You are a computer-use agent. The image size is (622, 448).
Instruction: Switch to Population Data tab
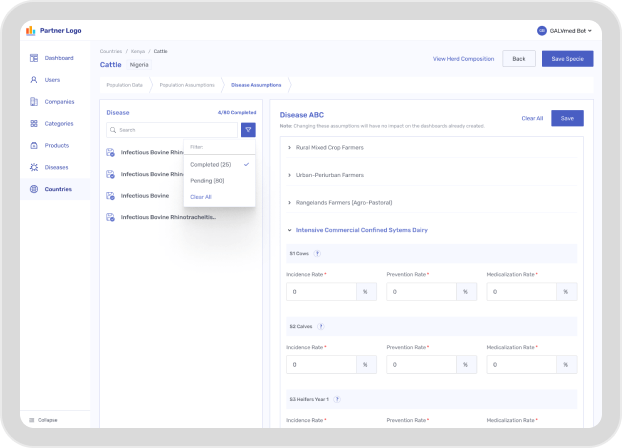pyautogui.click(x=125, y=86)
